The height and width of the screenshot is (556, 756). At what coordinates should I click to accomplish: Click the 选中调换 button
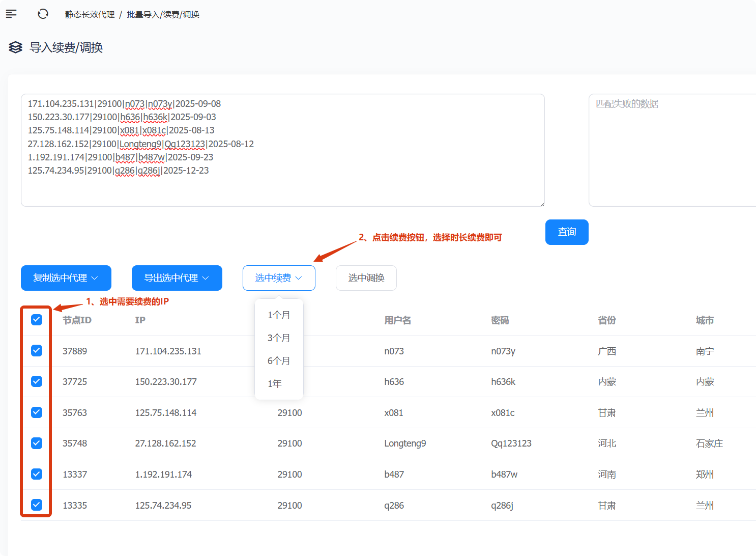point(366,278)
